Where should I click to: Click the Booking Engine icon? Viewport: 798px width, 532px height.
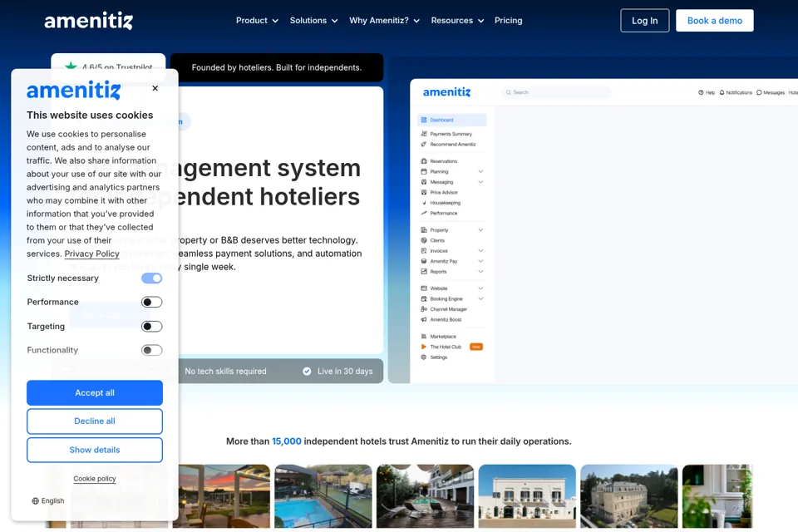point(424,299)
